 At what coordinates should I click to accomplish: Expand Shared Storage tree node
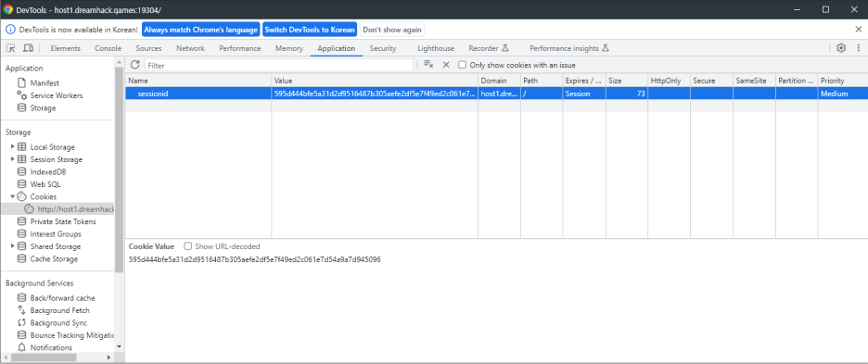(x=13, y=246)
